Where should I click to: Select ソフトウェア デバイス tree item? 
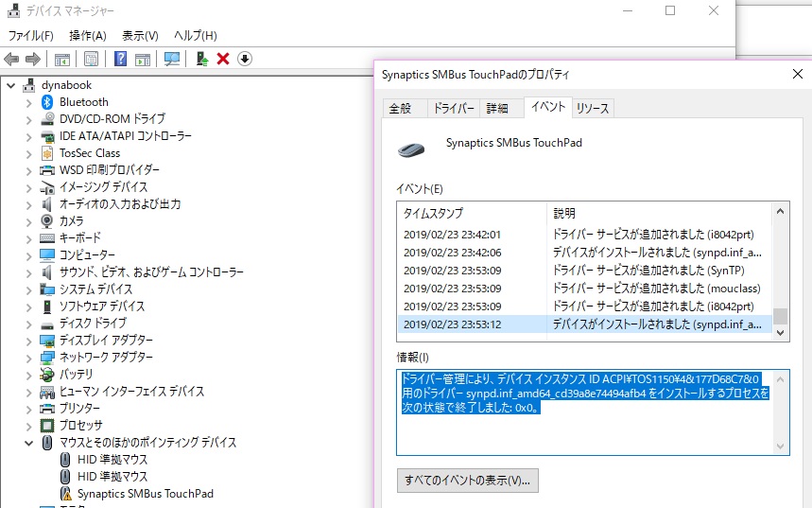click(x=101, y=307)
